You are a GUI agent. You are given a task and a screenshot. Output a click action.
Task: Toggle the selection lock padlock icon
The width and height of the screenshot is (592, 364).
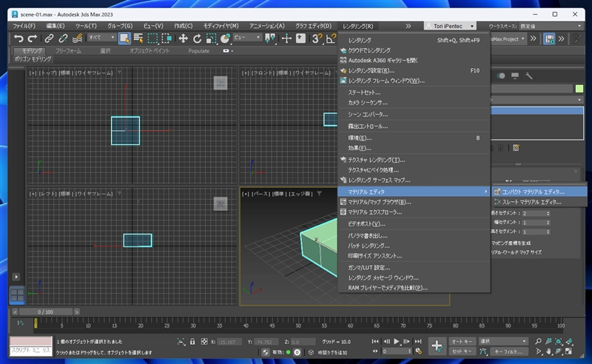[x=192, y=342]
